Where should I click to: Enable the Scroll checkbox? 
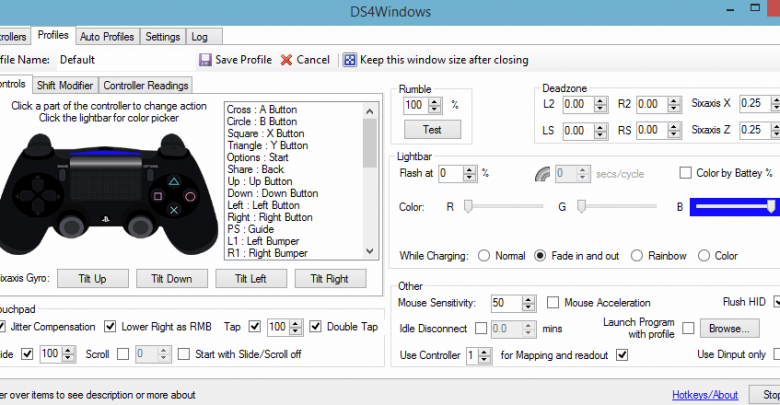click(122, 354)
